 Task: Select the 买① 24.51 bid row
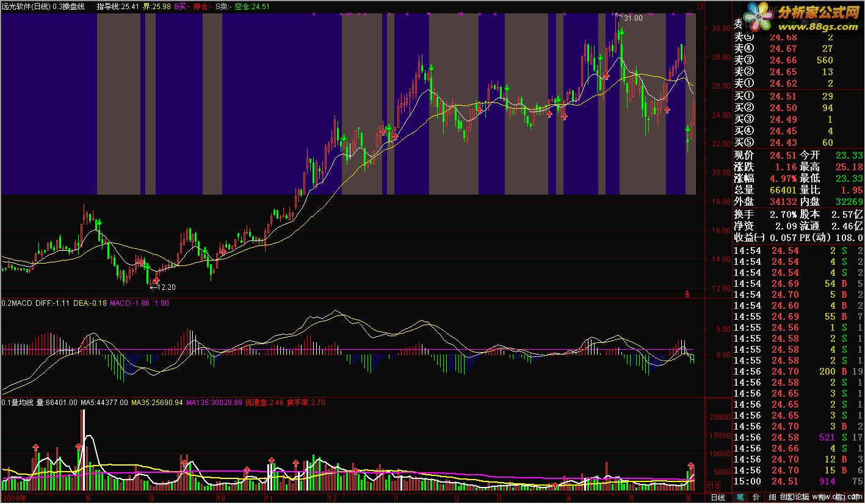tap(798, 96)
